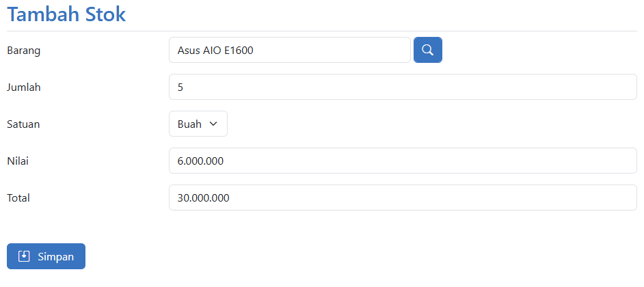Click the save icon inside Simpan

[24, 256]
